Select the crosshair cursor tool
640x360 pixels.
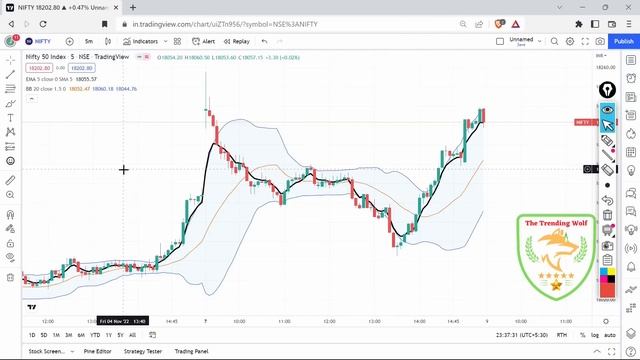pyautogui.click(x=10, y=60)
